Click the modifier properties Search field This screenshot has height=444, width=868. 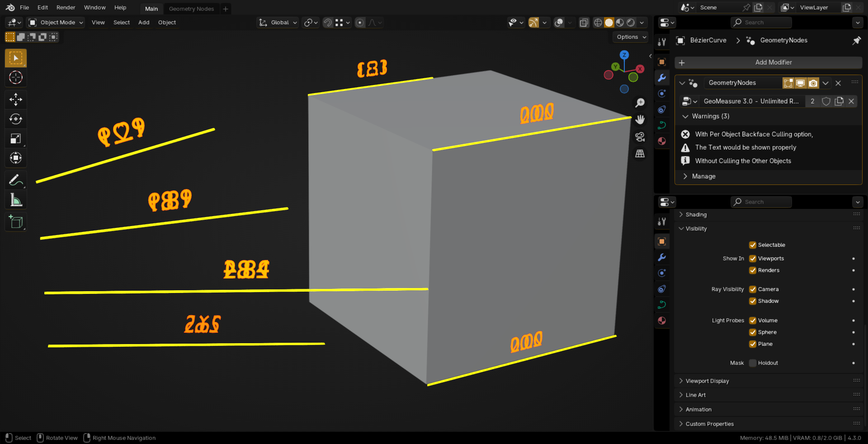(761, 23)
